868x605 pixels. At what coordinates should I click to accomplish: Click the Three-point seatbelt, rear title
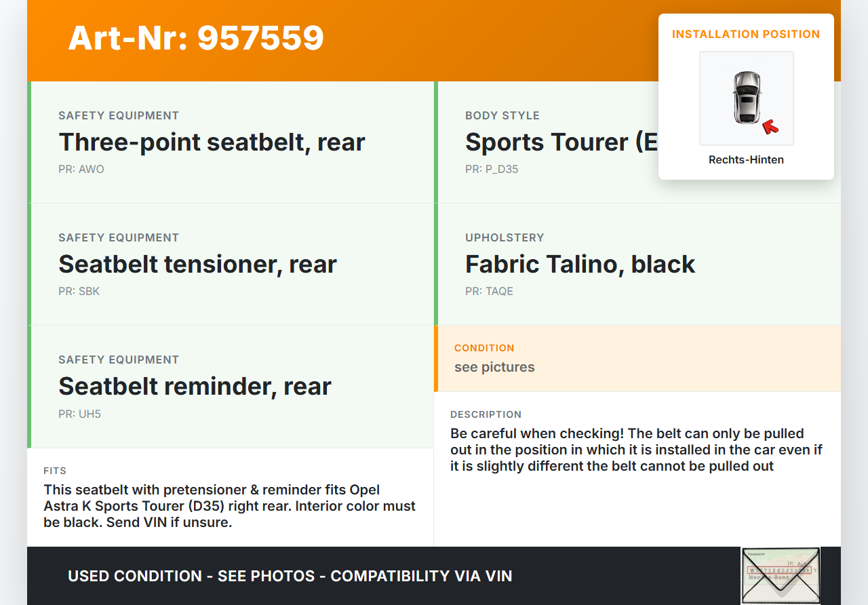212,142
